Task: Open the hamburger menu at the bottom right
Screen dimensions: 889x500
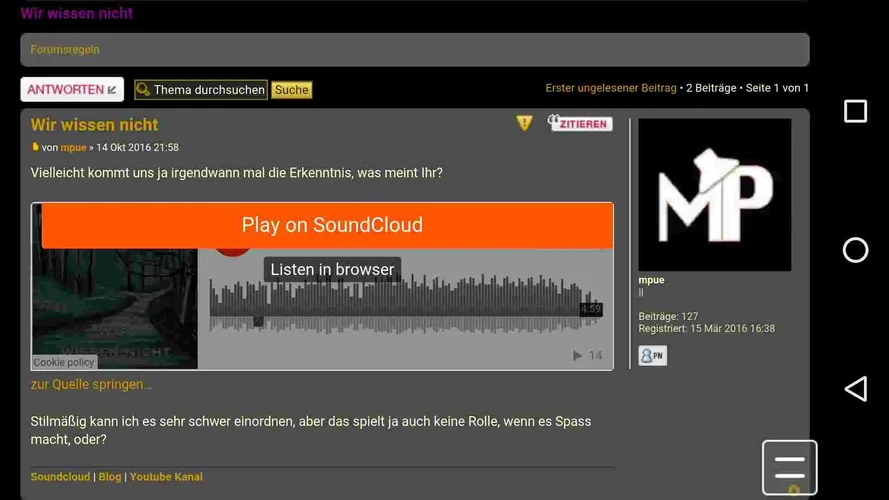Action: (x=789, y=467)
